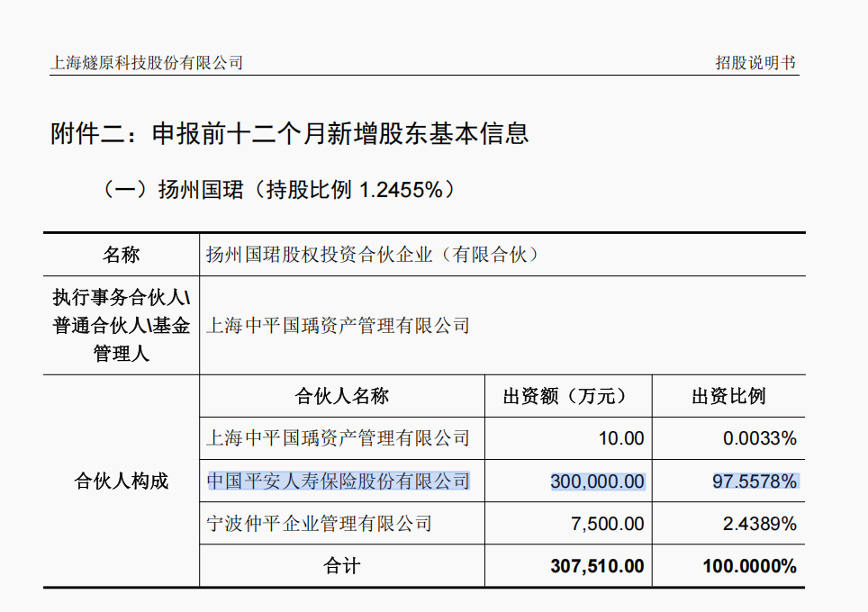Click column header 出资比例
Viewport: 868px width, 612px height.
tap(728, 396)
